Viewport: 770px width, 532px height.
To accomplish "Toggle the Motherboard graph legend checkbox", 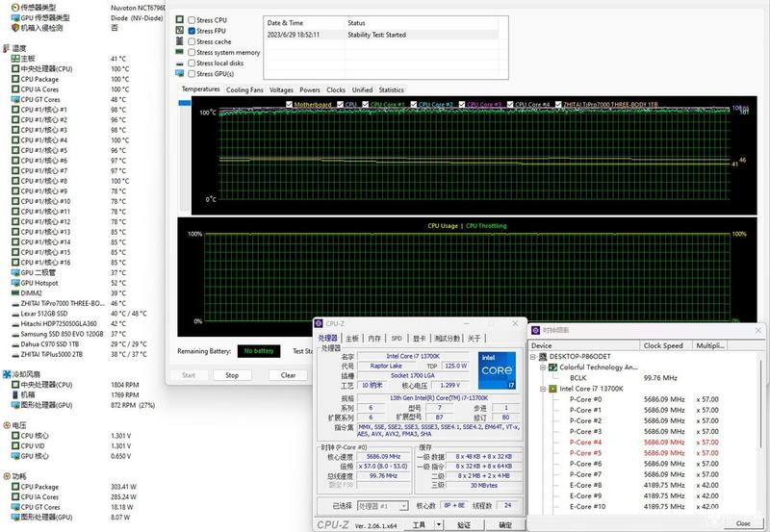I will point(290,105).
